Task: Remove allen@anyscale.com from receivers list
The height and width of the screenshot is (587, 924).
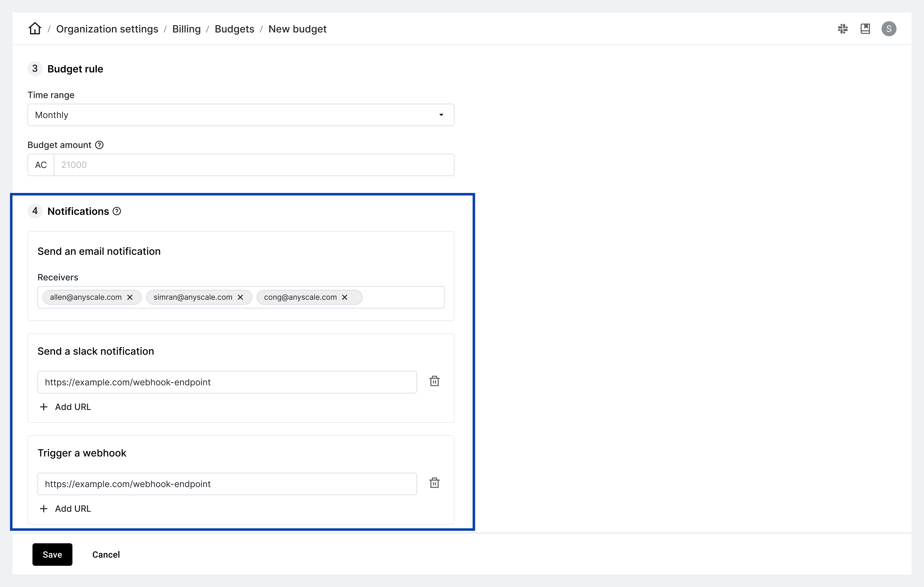Action: coord(131,297)
